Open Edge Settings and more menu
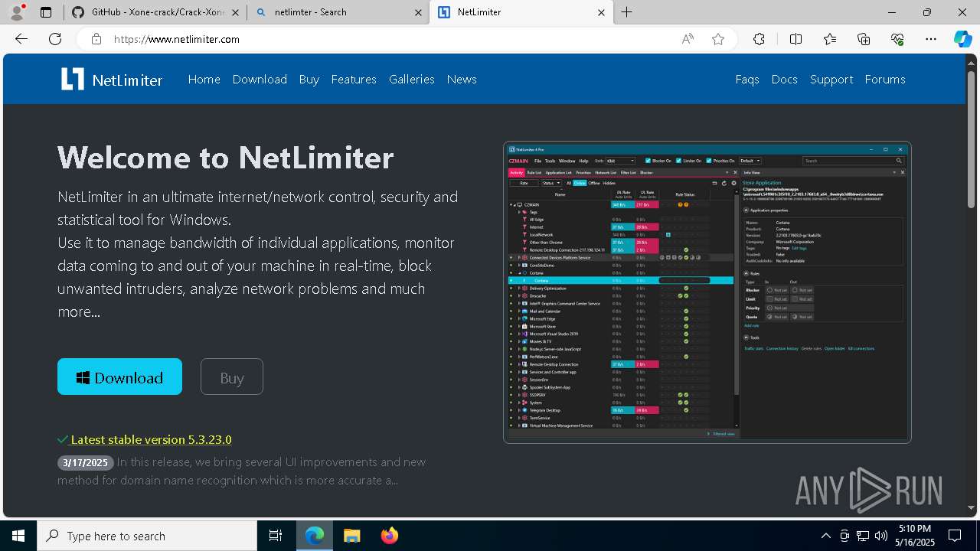980x551 pixels. pos(931,39)
